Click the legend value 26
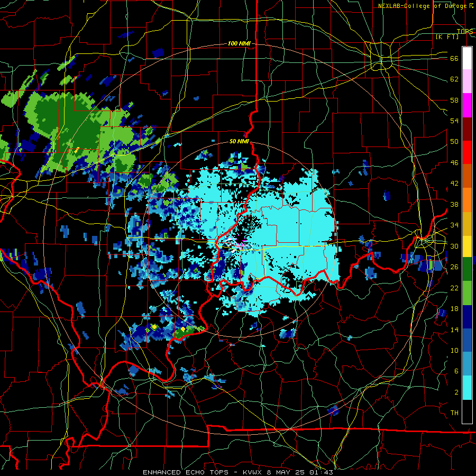The height and width of the screenshot is (476, 476). [x=454, y=267]
